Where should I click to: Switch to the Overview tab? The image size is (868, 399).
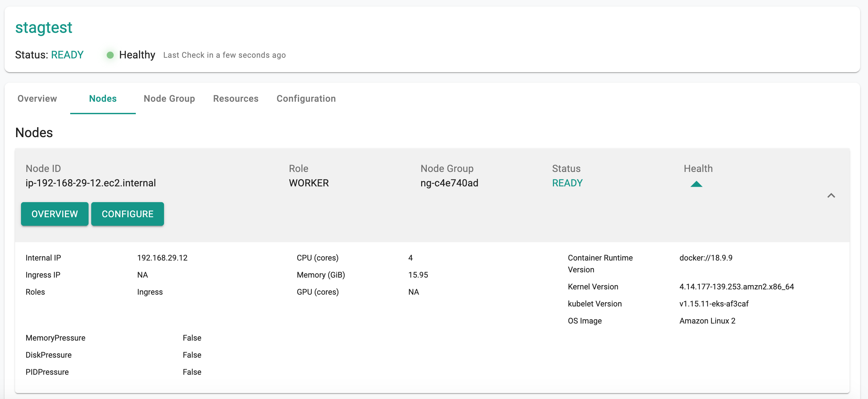point(37,98)
